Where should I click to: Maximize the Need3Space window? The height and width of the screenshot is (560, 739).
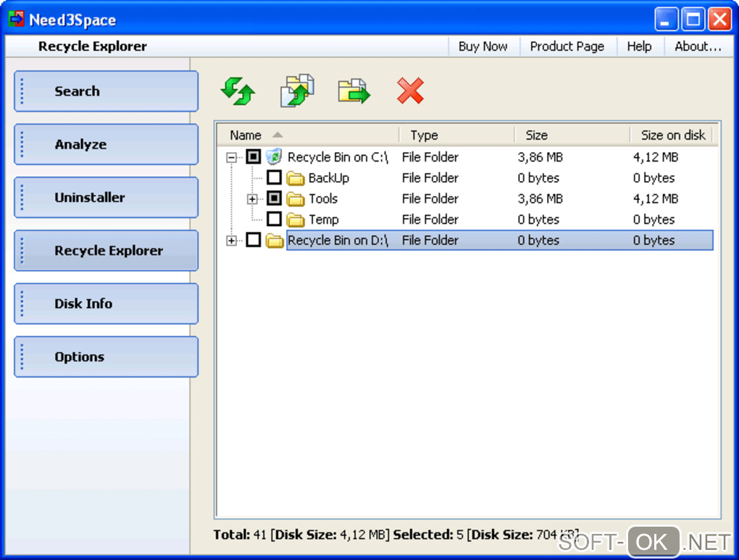pyautogui.click(x=693, y=20)
